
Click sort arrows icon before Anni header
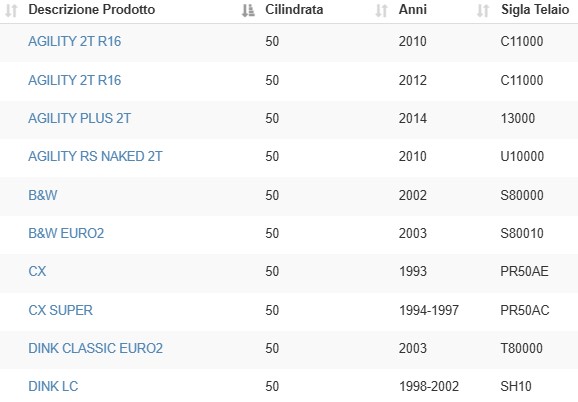point(381,11)
